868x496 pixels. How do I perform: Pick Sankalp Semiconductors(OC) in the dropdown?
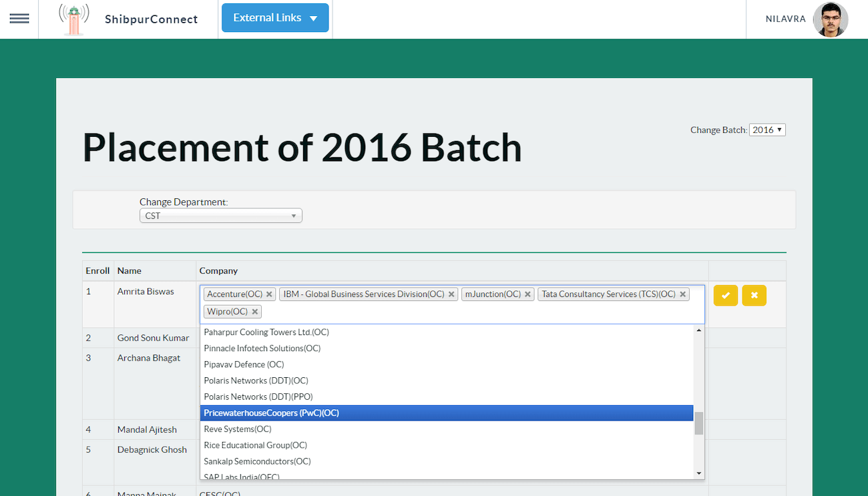pyautogui.click(x=446, y=461)
